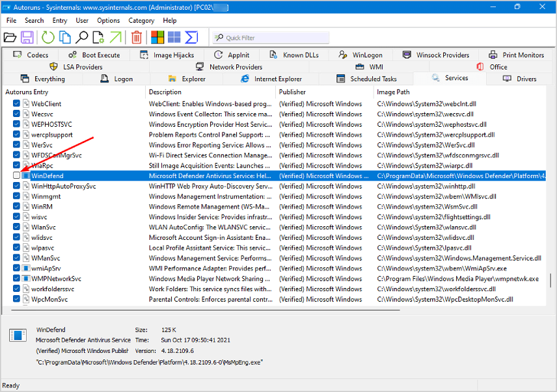Select the WerSvc entry row
Viewport: 557px width, 392px height.
pos(274,145)
